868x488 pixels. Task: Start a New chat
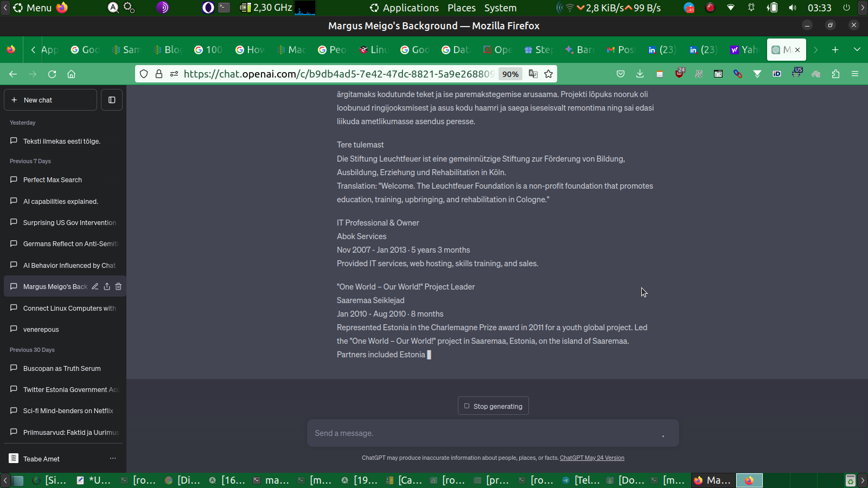tap(50, 100)
